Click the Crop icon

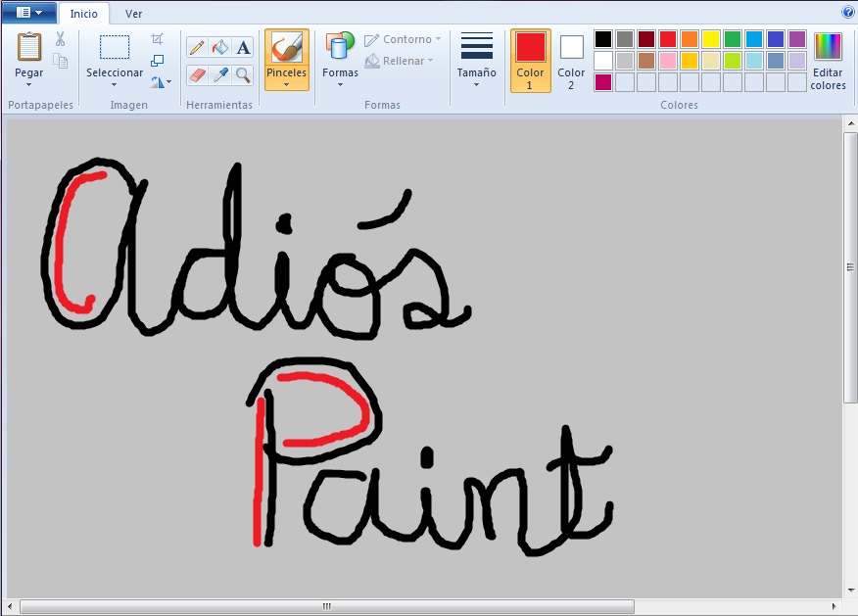pos(157,39)
